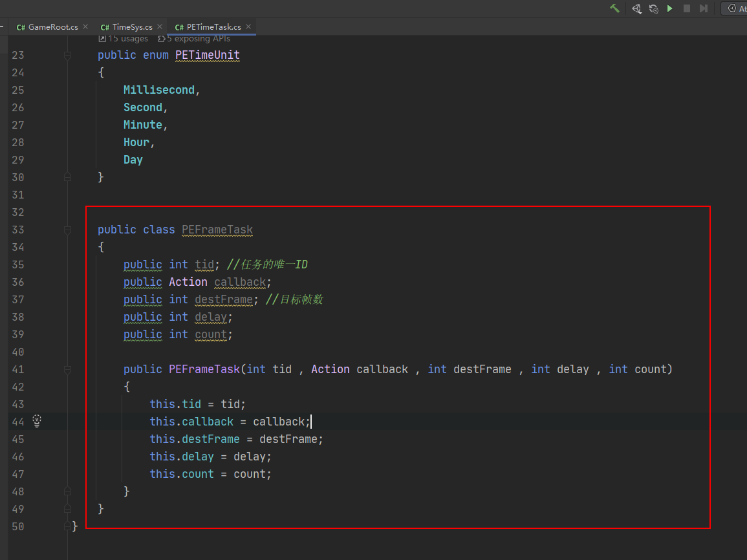Click the 'this.count = count;' statement
The image size is (747, 560).
(211, 474)
